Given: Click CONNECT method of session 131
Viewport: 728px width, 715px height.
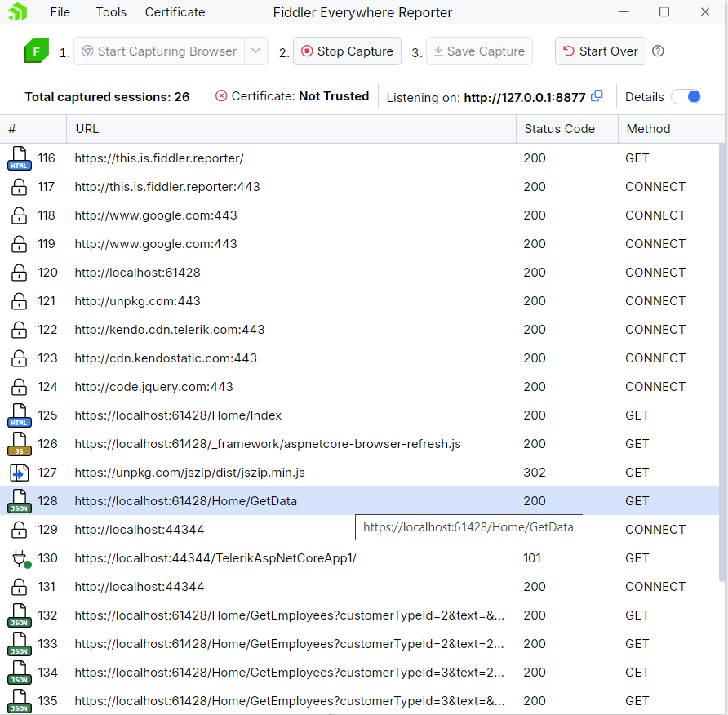Looking at the screenshot, I should pyautogui.click(x=655, y=587).
